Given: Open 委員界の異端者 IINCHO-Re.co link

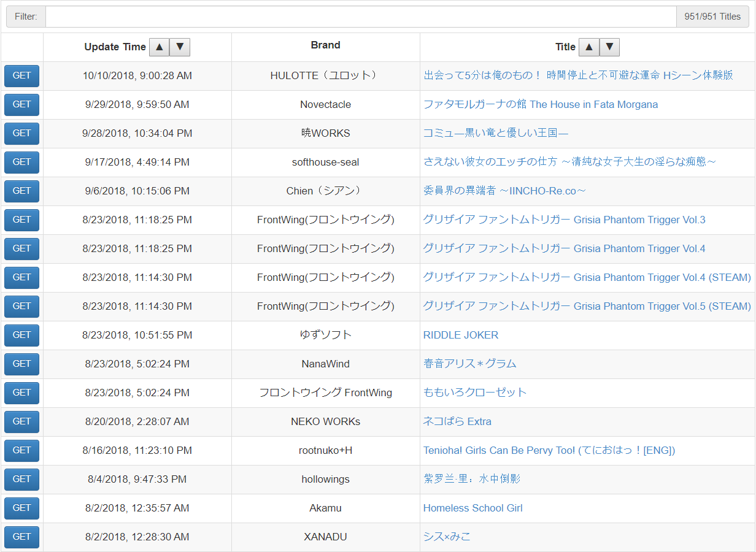Looking at the screenshot, I should point(504,191).
